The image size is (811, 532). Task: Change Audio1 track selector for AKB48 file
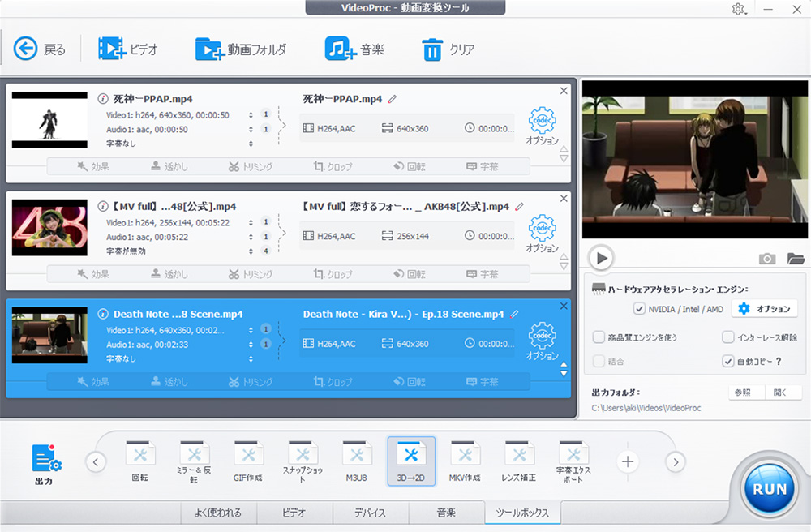click(251, 237)
